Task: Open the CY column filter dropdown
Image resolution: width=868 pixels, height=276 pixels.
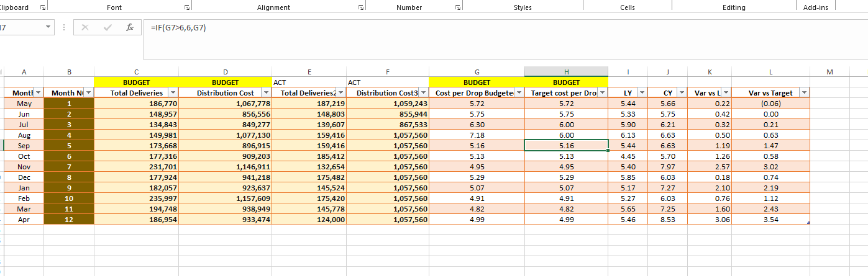Action: point(680,92)
